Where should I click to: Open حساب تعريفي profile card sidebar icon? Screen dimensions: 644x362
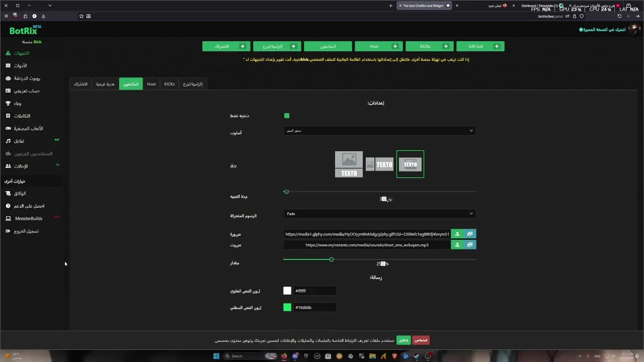(x=8, y=91)
